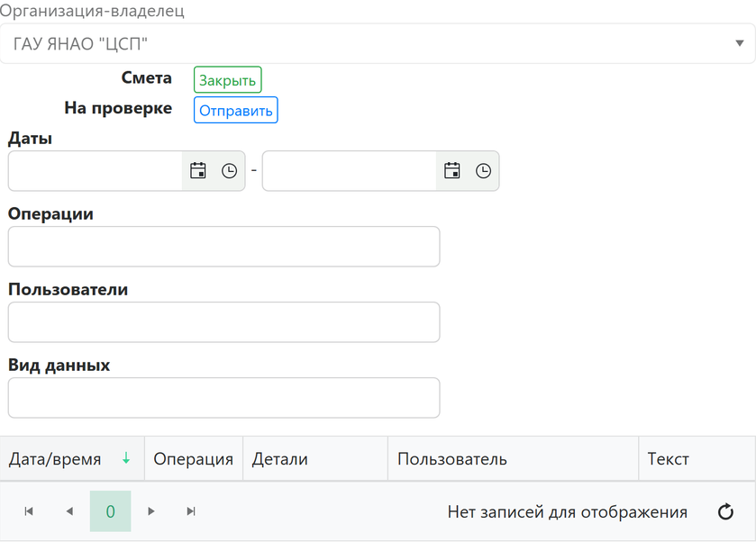Refresh the log table

(x=725, y=511)
